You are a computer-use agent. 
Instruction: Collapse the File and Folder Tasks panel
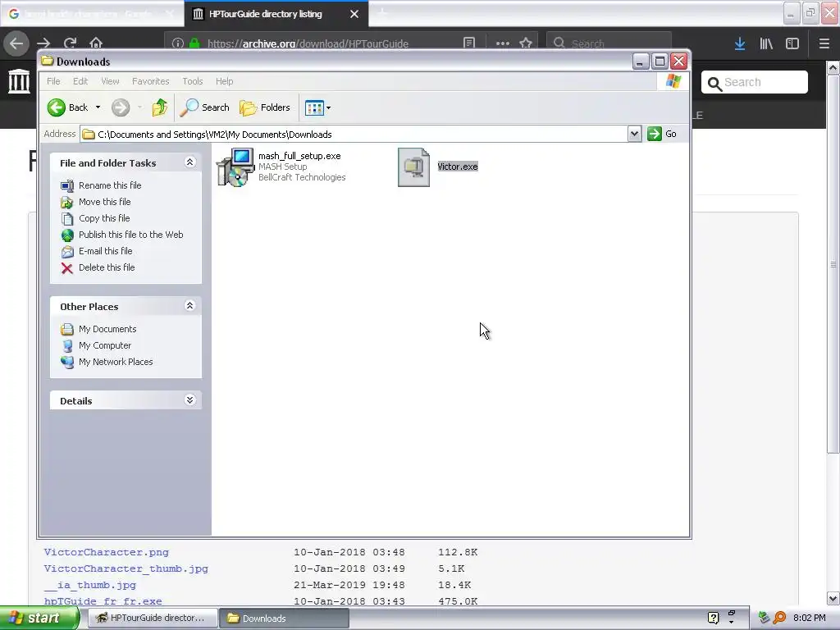pos(189,162)
